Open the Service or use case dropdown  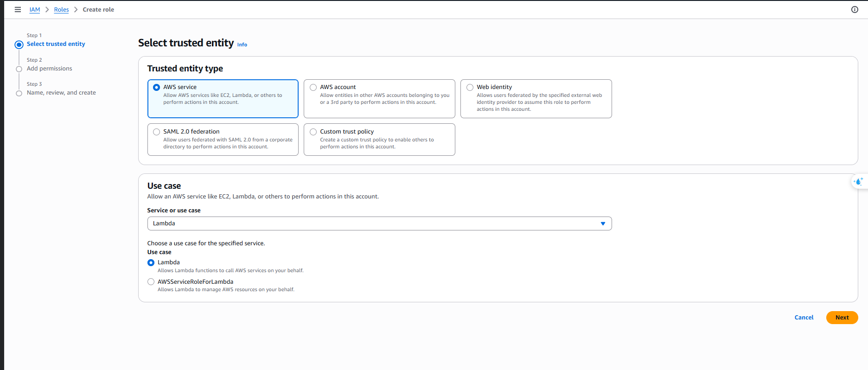379,223
